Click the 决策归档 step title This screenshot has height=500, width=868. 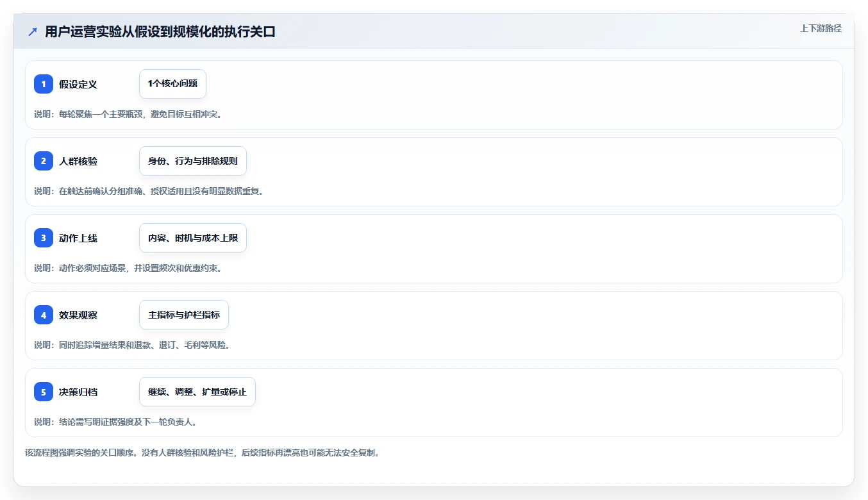click(78, 392)
